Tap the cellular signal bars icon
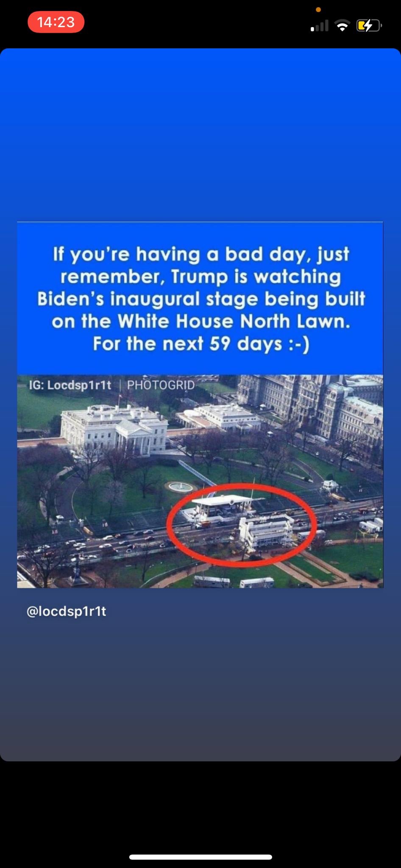The height and width of the screenshot is (868, 401). [320, 26]
